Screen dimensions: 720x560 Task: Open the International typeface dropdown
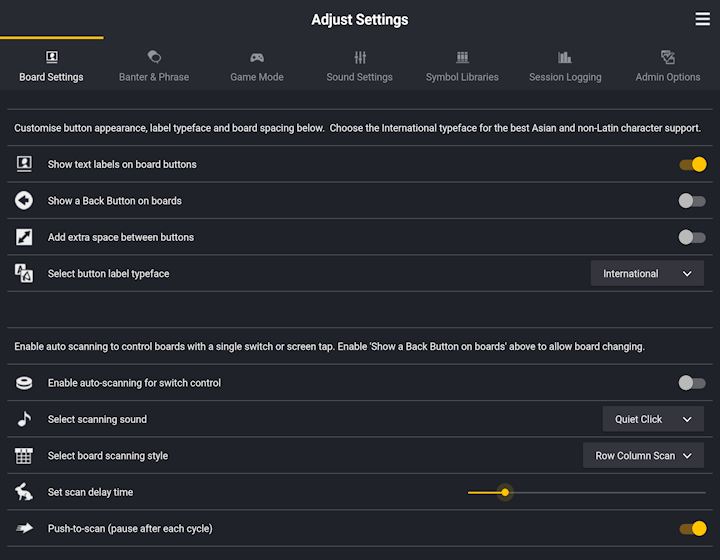click(x=647, y=274)
